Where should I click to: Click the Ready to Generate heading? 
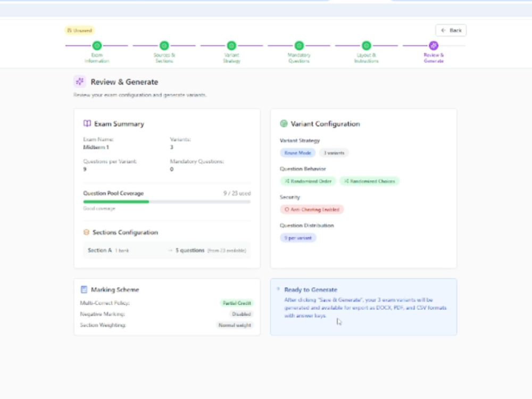(x=311, y=289)
